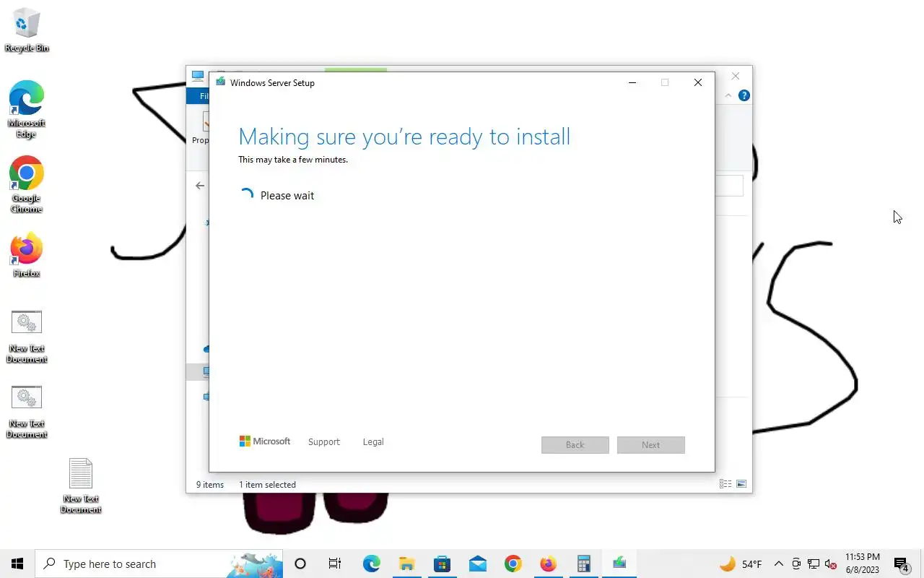This screenshot has width=924, height=578.
Task: Open Calculator from the taskbar
Action: [x=583, y=564]
